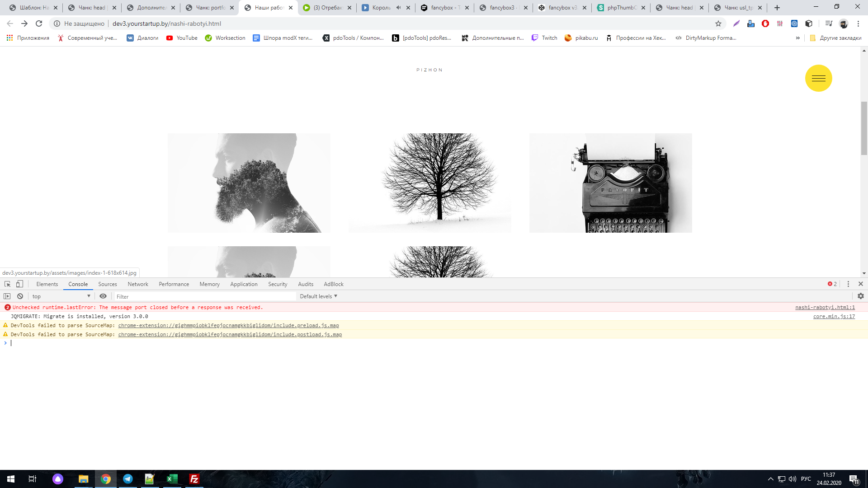Clear the console with the ban icon

(x=20, y=296)
